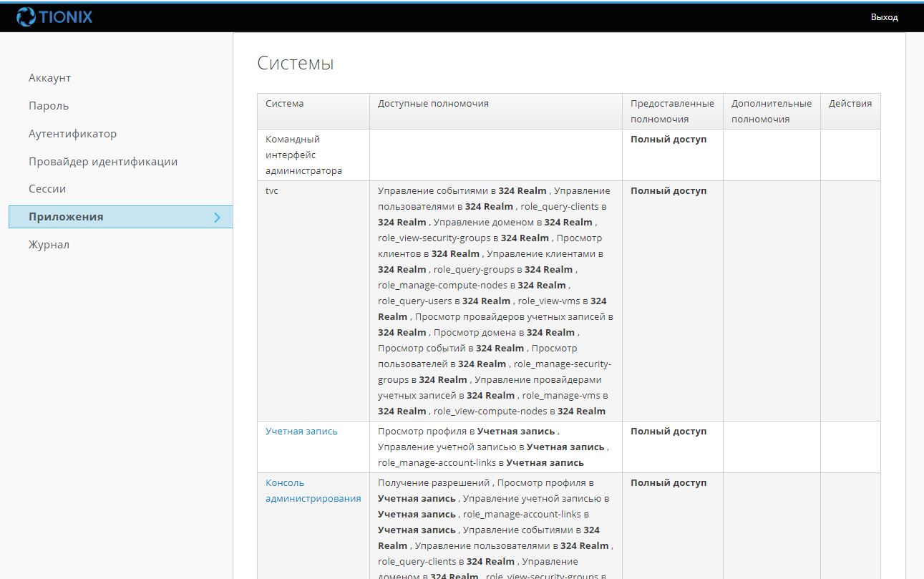Click the Предоставленные полномочия column header
Viewport: 924px width, 579px height.
[672, 112]
